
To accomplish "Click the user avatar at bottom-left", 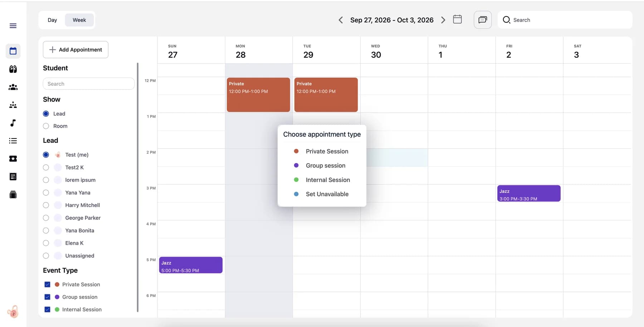I will click(x=13, y=312).
